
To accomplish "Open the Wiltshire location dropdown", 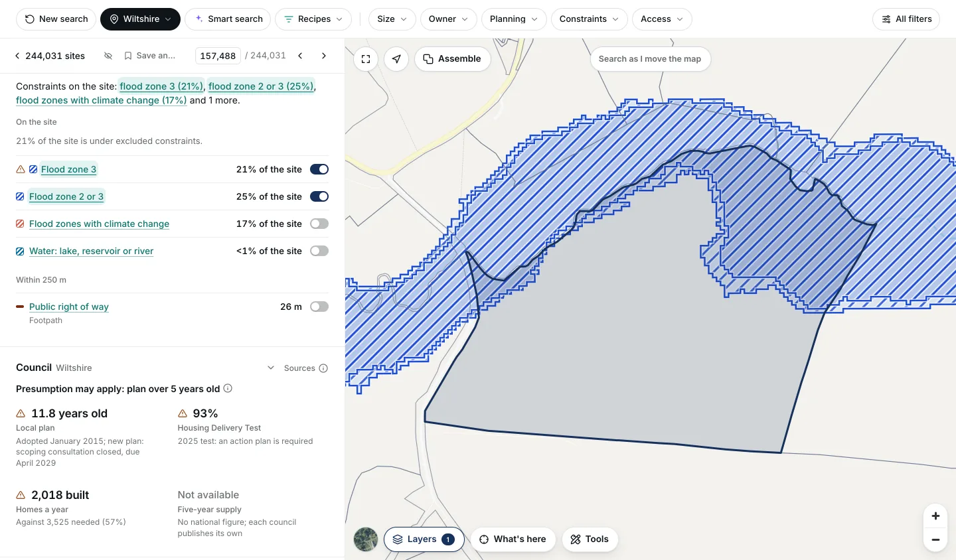I will [140, 19].
